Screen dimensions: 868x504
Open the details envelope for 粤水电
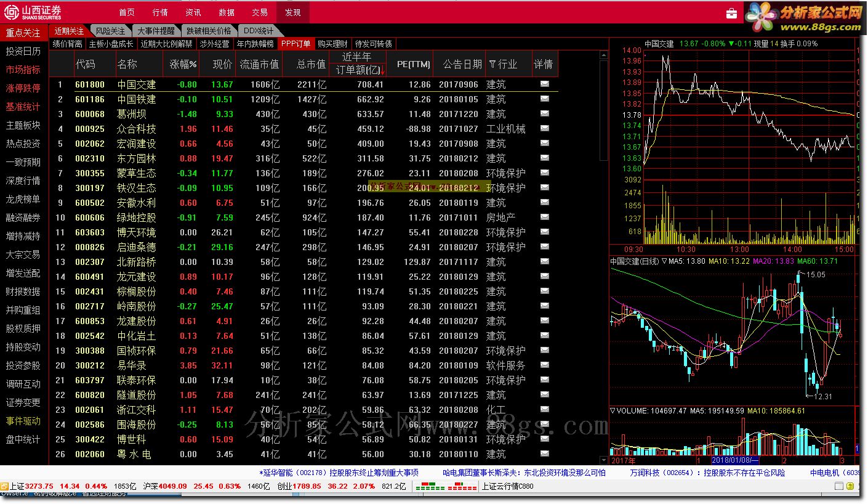pyautogui.click(x=544, y=453)
